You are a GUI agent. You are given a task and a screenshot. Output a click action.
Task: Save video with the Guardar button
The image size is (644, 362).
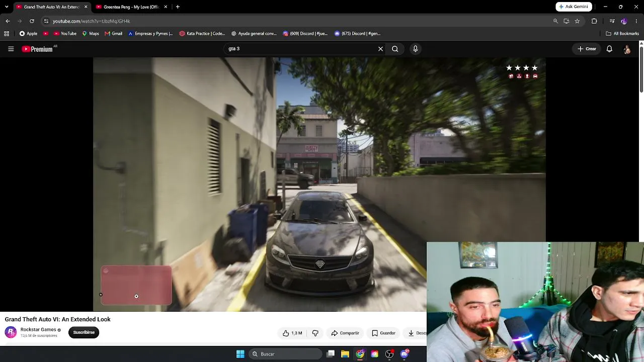[383, 333]
